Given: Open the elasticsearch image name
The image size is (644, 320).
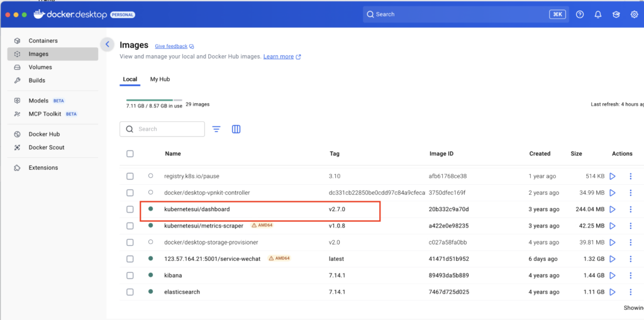Looking at the screenshot, I should (182, 292).
